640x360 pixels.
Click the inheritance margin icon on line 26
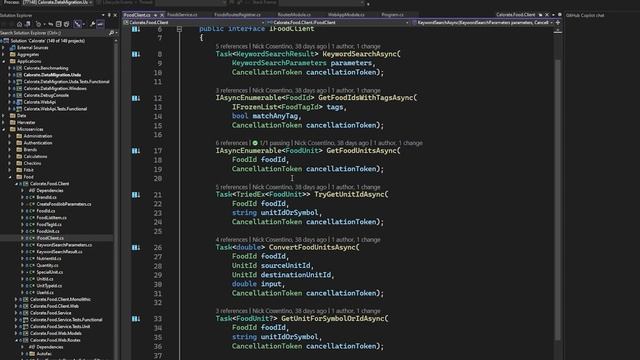[x=136, y=247]
